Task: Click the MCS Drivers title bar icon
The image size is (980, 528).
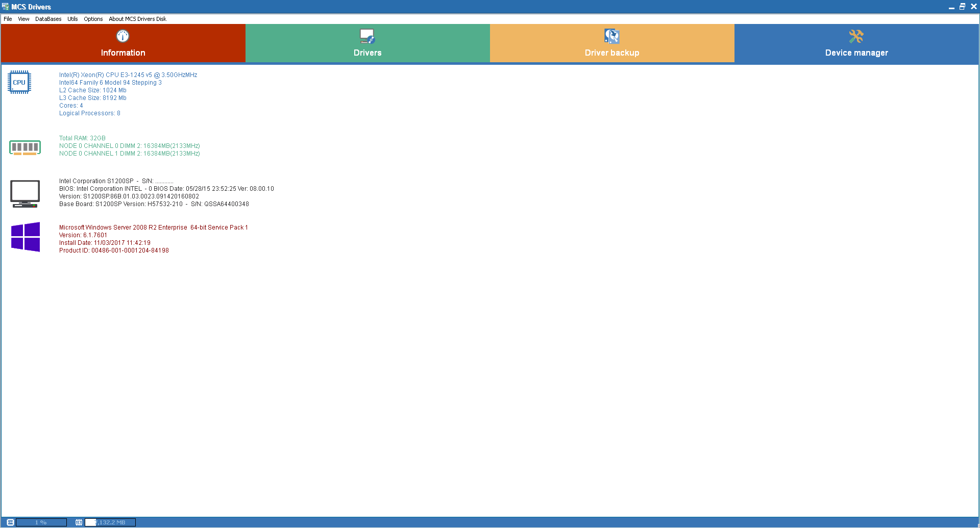Action: (x=6, y=7)
